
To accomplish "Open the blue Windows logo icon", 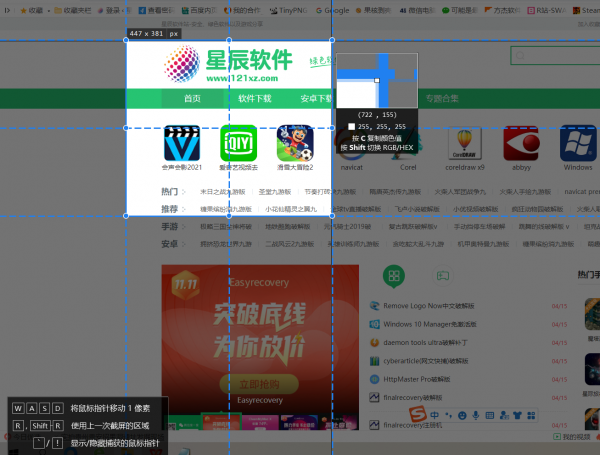I will click(x=578, y=143).
